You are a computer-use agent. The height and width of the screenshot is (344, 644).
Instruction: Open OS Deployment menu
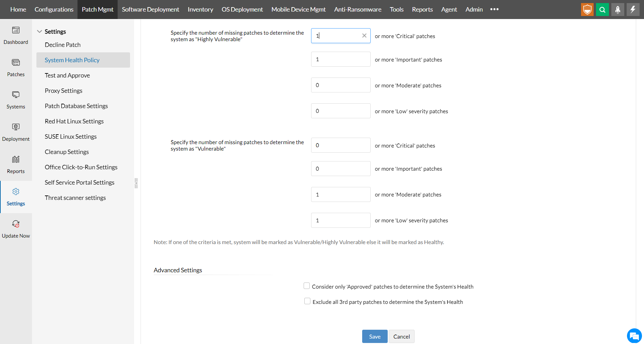coord(242,10)
